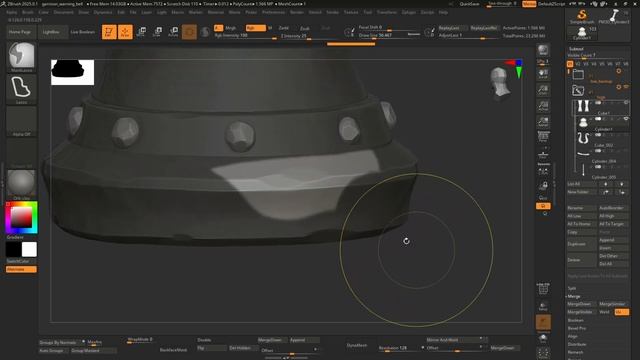Toggle Live Boolean mode

pyautogui.click(x=82, y=32)
